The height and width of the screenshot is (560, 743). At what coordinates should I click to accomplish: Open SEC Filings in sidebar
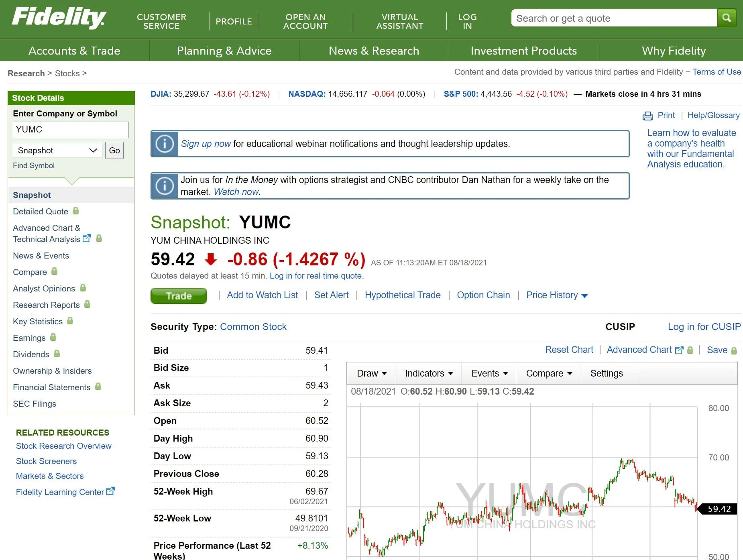coord(35,403)
